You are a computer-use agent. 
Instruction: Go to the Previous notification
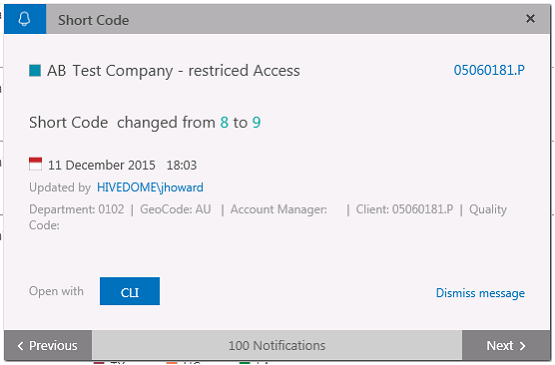click(x=48, y=345)
